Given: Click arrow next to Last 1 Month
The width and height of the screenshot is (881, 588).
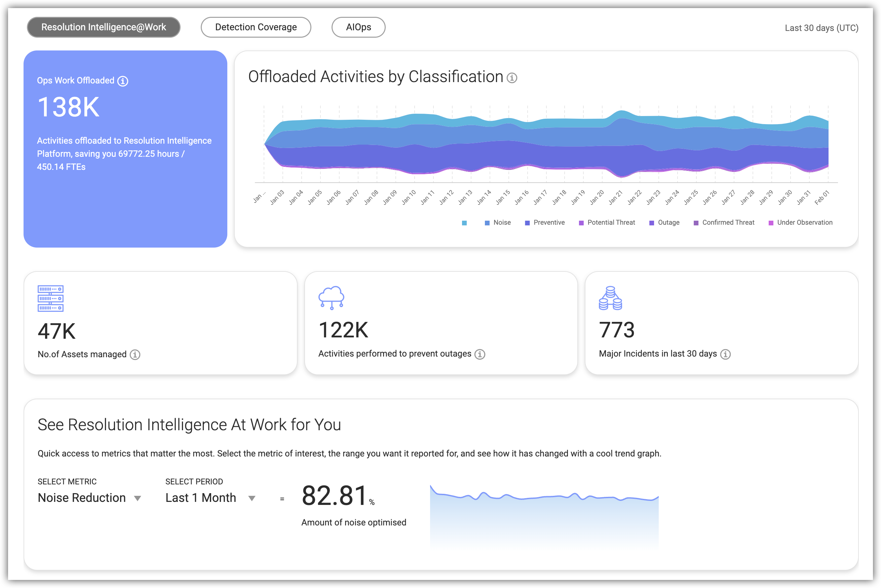Looking at the screenshot, I should point(252,499).
